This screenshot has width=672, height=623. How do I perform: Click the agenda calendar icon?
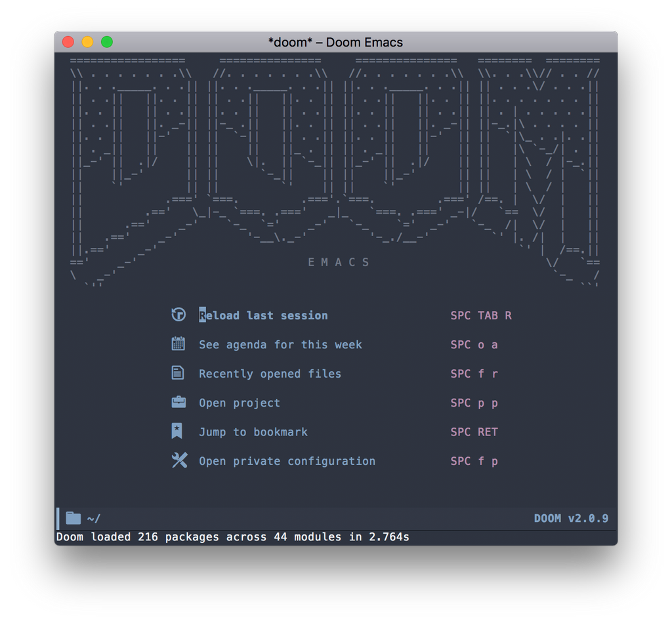point(178,344)
